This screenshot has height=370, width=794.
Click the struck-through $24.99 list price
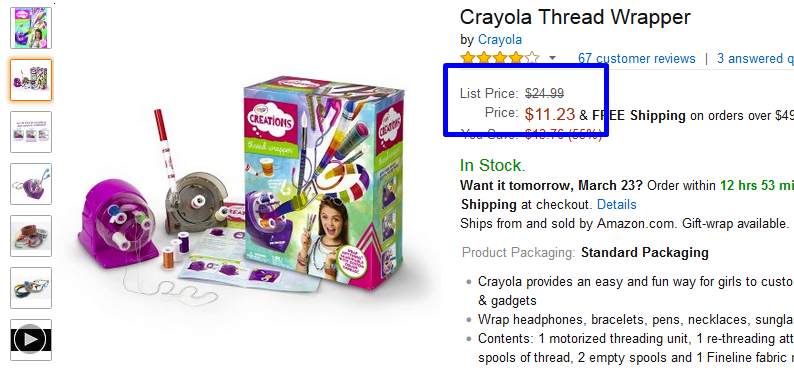pos(544,93)
